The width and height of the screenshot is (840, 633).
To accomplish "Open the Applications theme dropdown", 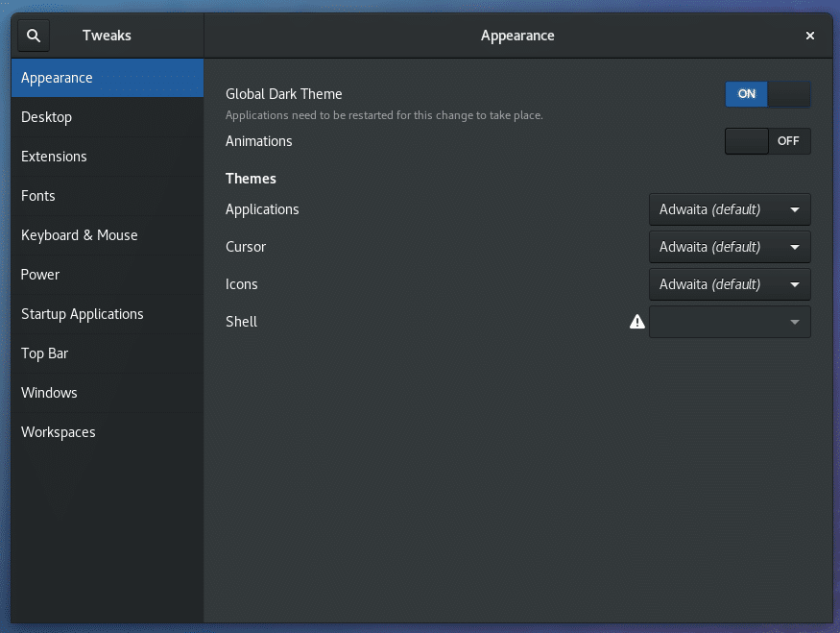I will click(730, 208).
